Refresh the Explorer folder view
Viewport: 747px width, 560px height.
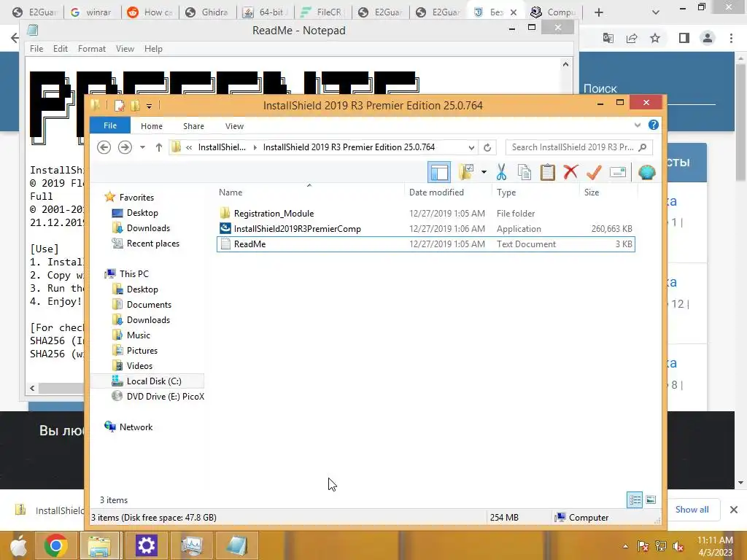[x=487, y=147]
